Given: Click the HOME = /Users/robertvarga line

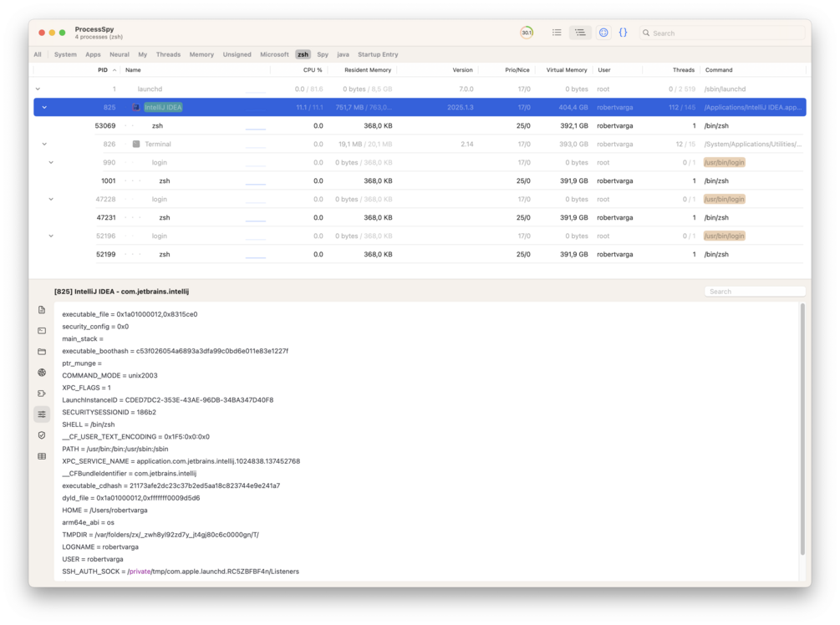Looking at the screenshot, I should click(104, 511).
